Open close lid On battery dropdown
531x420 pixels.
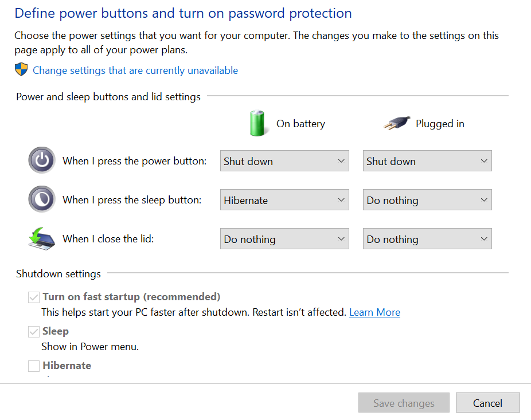pyautogui.click(x=284, y=238)
